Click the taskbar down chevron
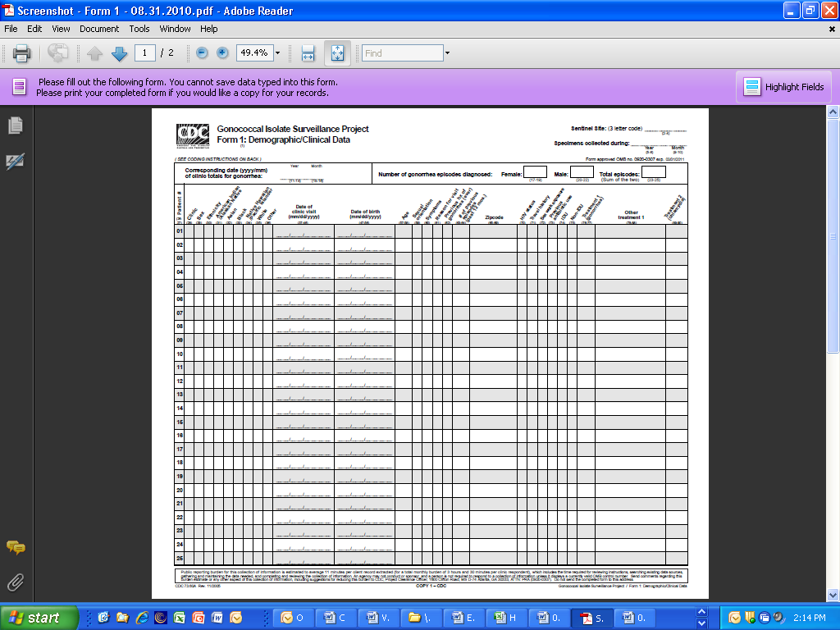840x630 pixels. [701, 623]
